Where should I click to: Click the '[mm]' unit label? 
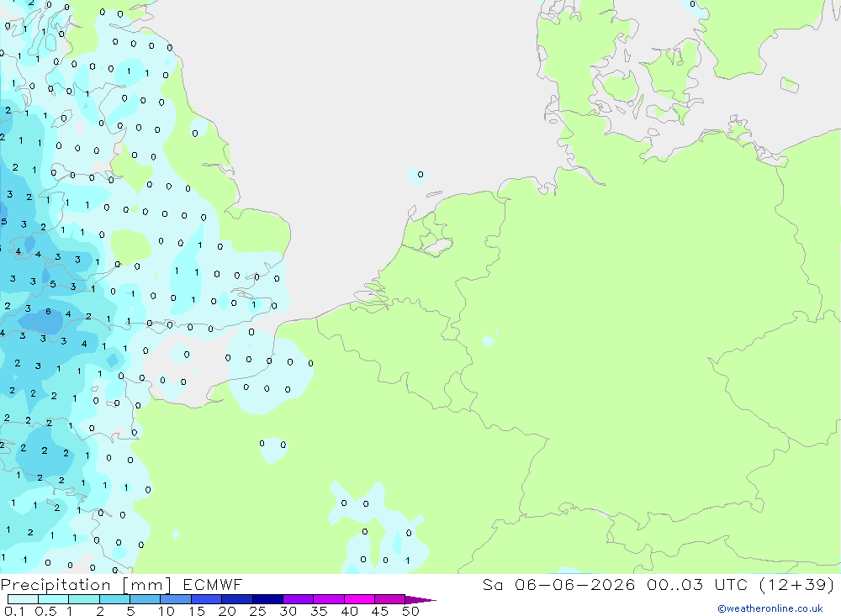pyautogui.click(x=146, y=585)
